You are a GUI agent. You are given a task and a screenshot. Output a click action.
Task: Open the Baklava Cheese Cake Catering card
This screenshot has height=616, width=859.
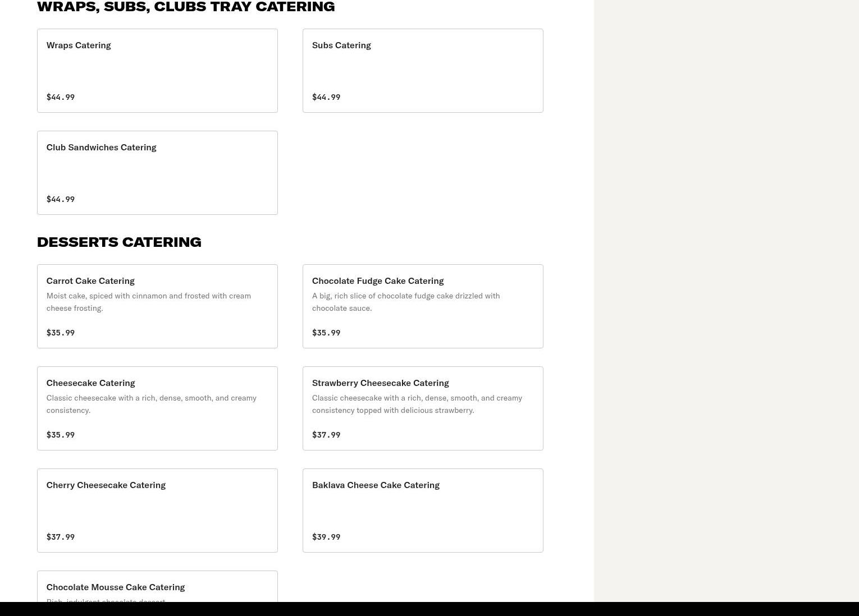click(423, 511)
